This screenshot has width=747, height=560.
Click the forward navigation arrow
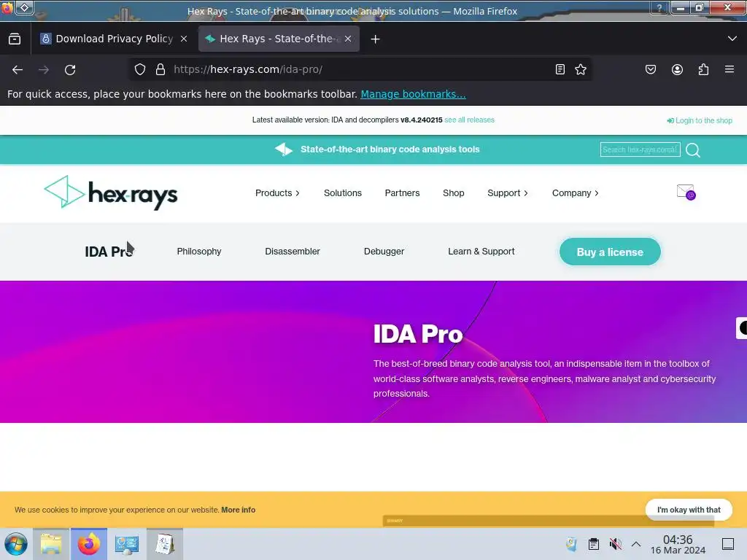tap(44, 69)
